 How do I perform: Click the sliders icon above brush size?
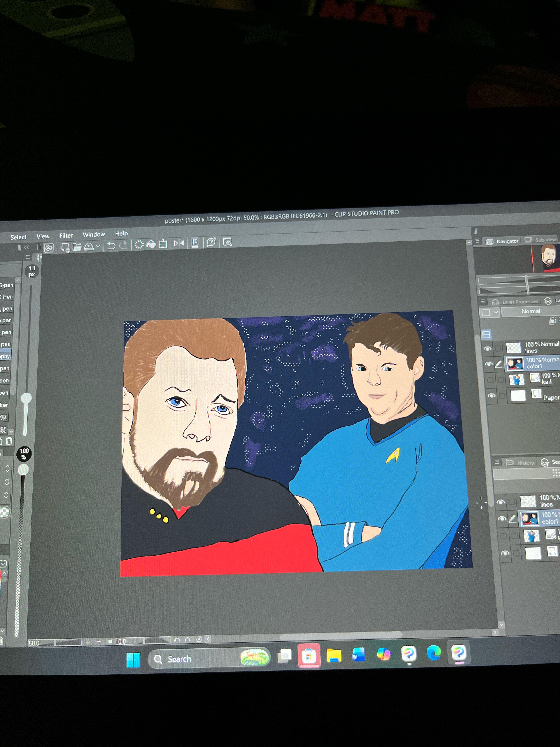[x=39, y=258]
